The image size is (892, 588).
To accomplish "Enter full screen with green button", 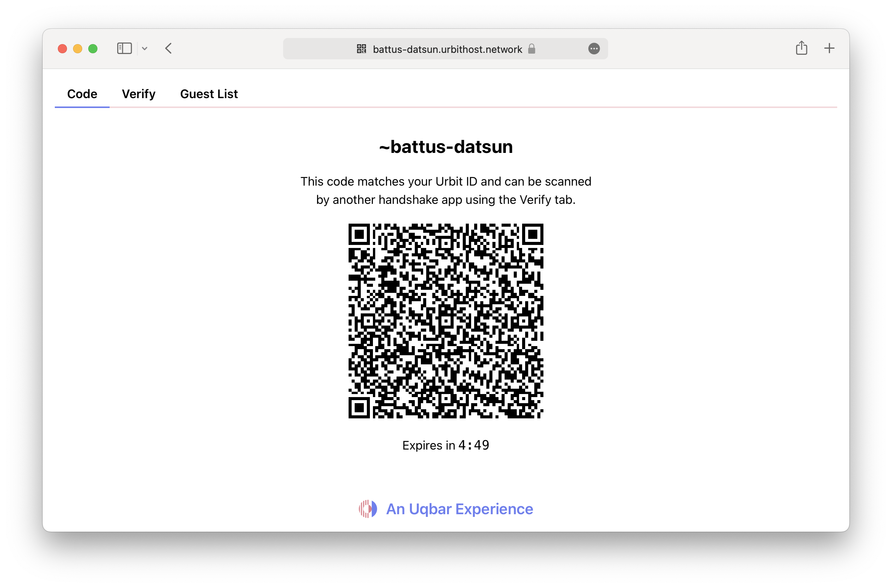I will pyautogui.click(x=93, y=49).
